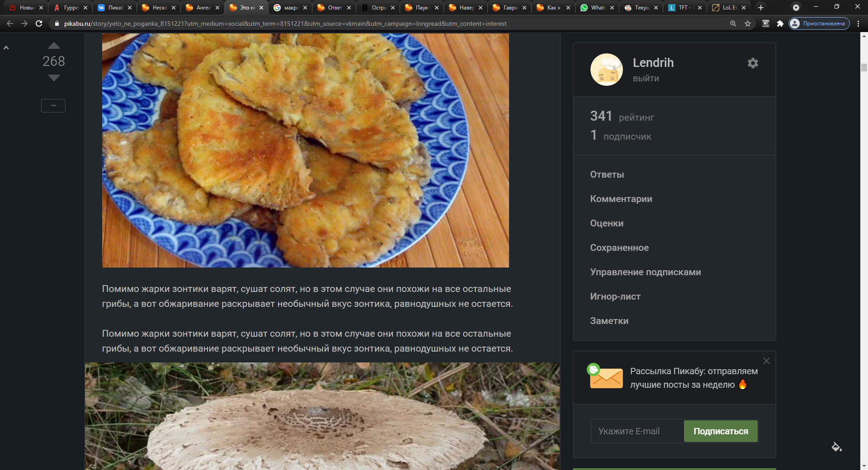Open the Игнор-лист page
The height and width of the screenshot is (470, 868).
pyautogui.click(x=615, y=296)
